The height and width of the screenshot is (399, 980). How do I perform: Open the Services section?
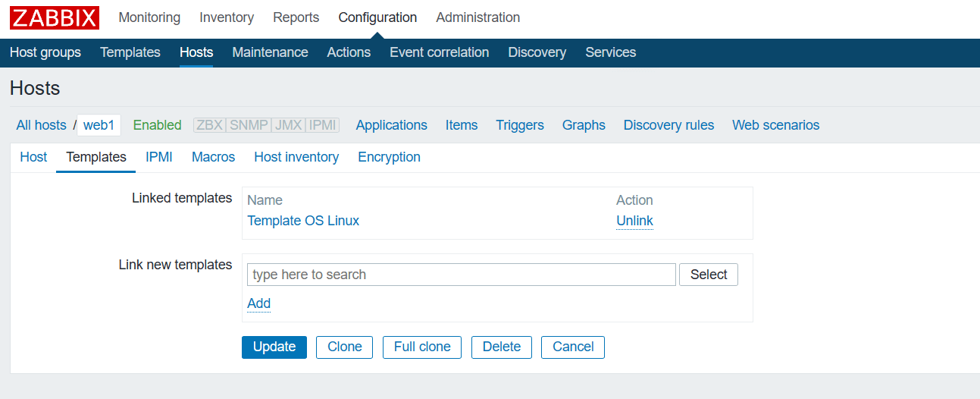tap(611, 52)
